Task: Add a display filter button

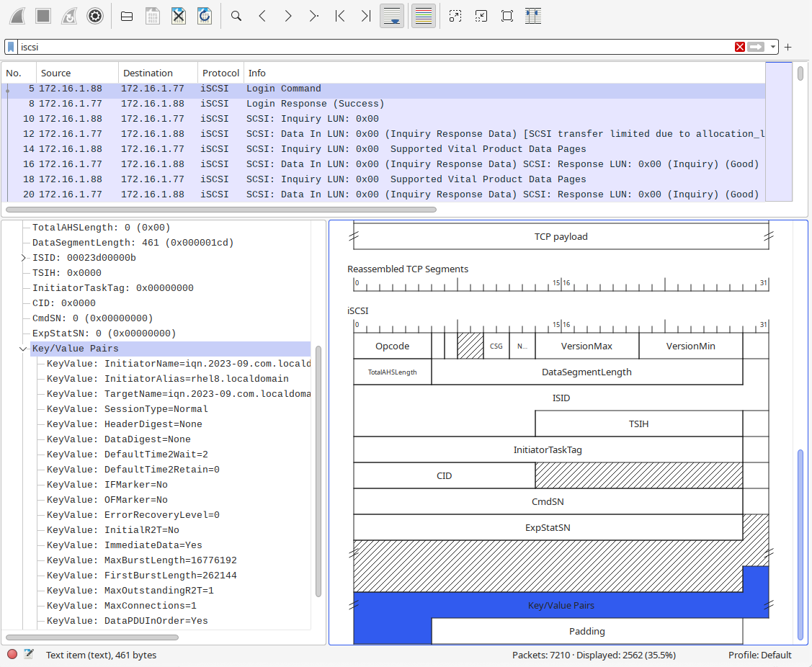Action: tap(788, 47)
